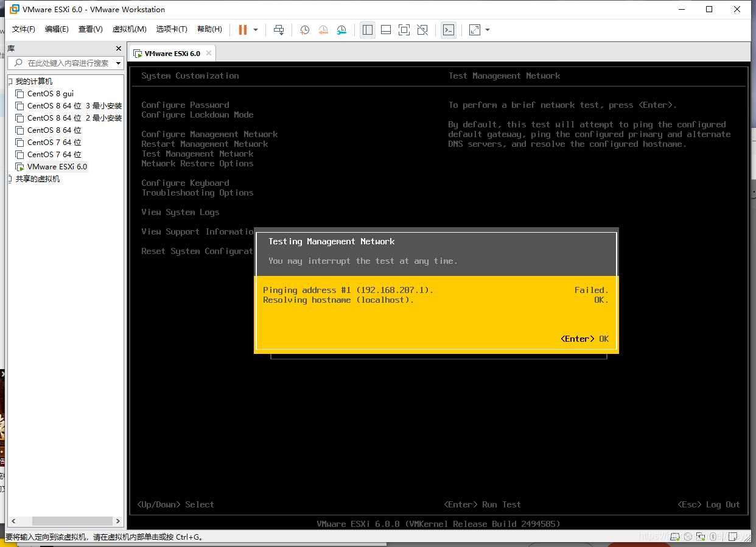The image size is (756, 547).
Task: Click the VMware ESXi 6.0 tab VM icon
Action: [x=138, y=54]
